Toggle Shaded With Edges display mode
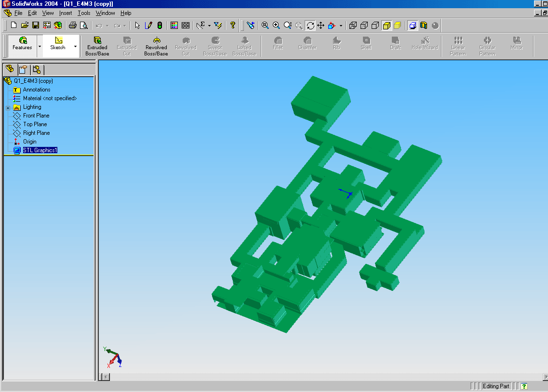Viewport: 548px width, 392px height. (x=387, y=25)
